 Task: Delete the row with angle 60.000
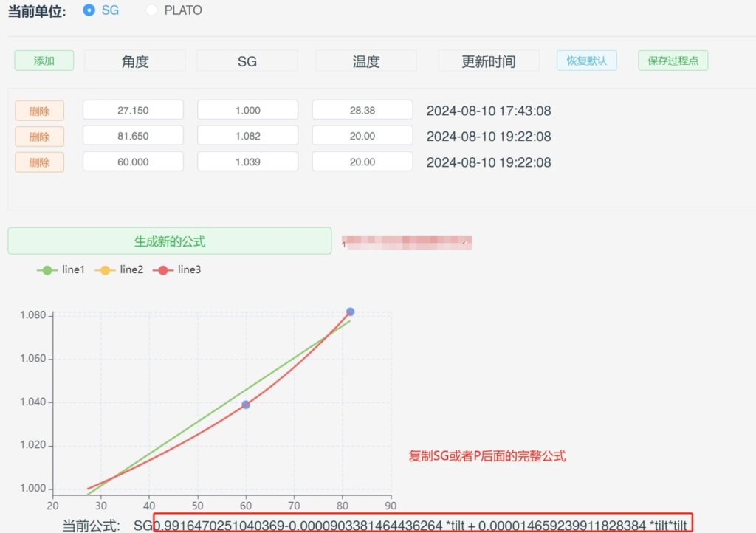[40, 162]
